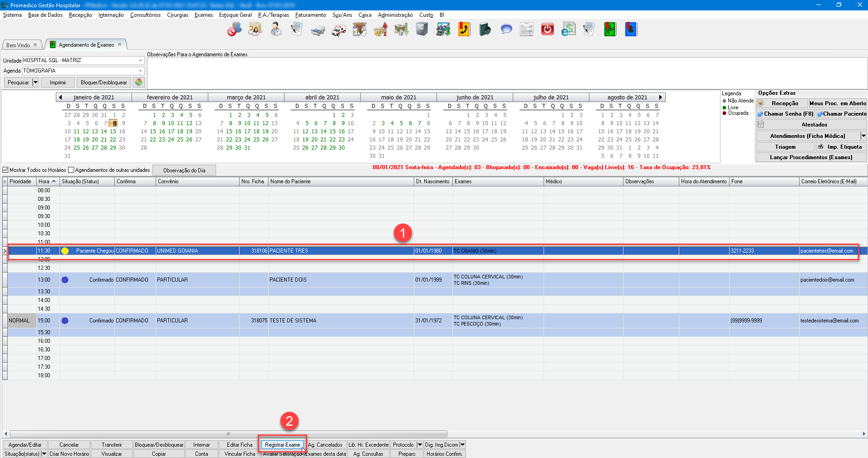Open the Agenda TOMOGRAFIA dropdown
Screen dimensions: 868x458
click(140, 71)
